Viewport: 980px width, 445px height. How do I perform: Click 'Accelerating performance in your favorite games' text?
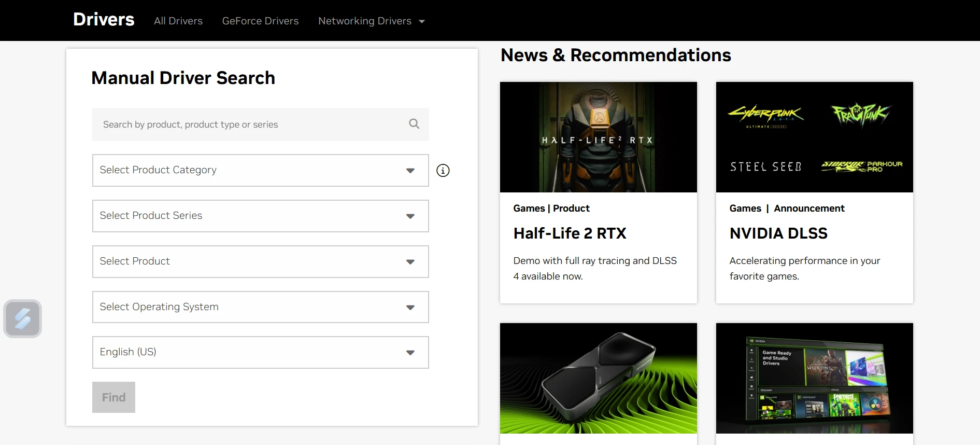(x=805, y=268)
